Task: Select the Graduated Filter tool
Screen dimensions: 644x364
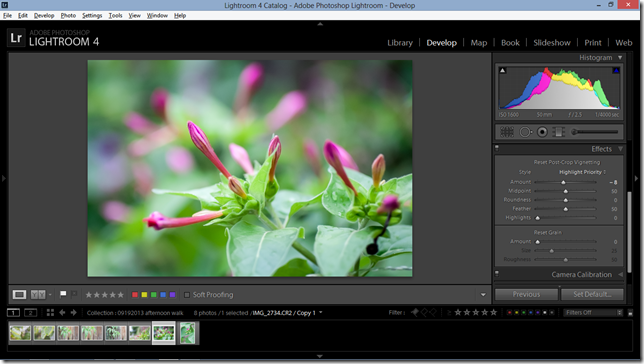Action: pyautogui.click(x=559, y=132)
